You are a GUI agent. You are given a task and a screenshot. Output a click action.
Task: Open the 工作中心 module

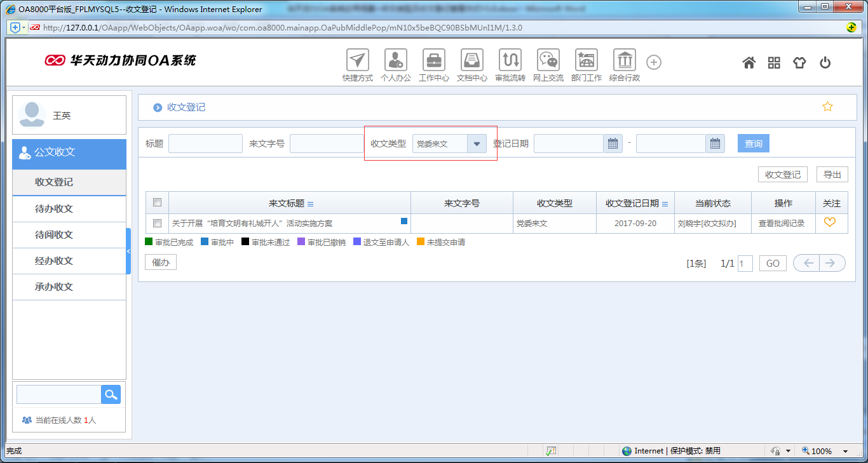433,62
